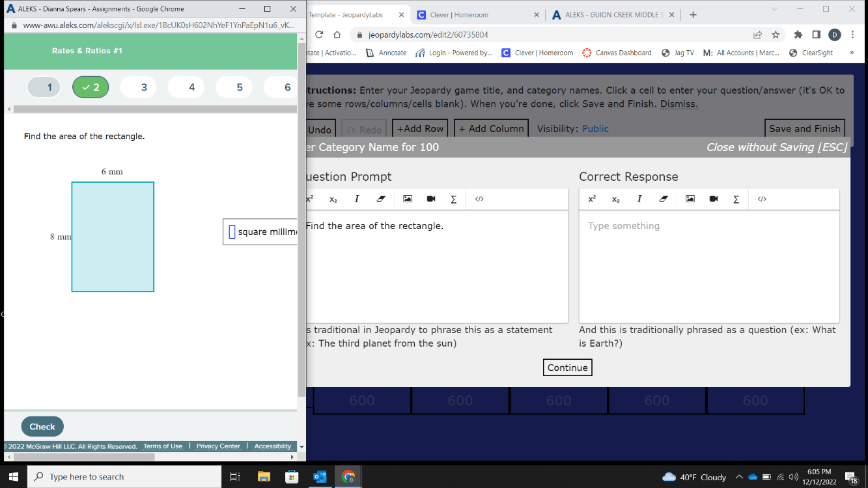Open File Explorer from the taskbar

pyautogui.click(x=263, y=477)
